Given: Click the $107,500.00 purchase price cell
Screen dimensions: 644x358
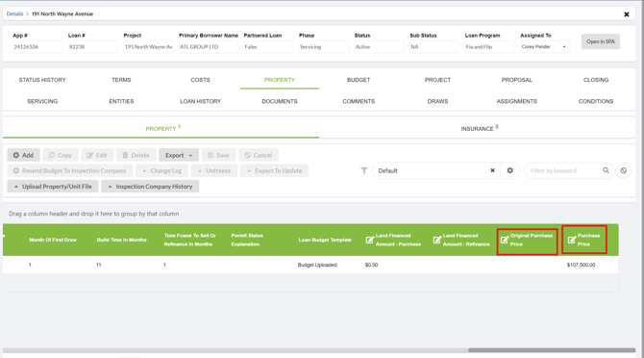Looking at the screenshot, I should (x=581, y=265).
